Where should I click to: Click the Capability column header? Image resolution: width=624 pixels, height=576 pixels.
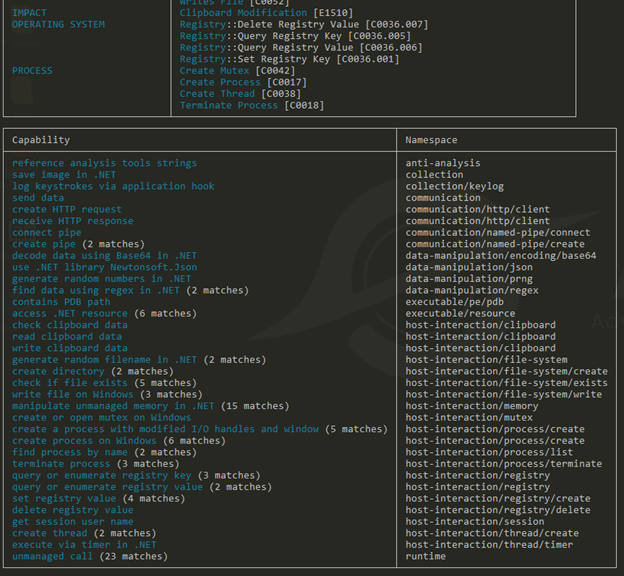(41, 140)
